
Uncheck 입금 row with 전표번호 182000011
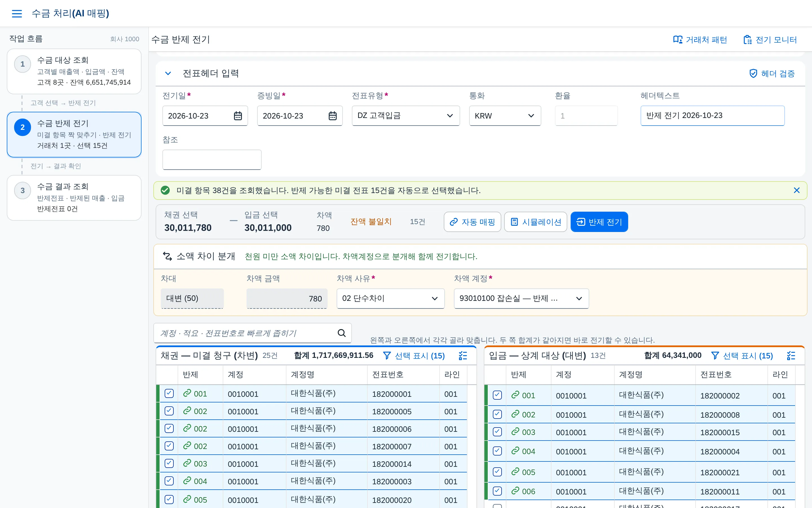pos(497,491)
